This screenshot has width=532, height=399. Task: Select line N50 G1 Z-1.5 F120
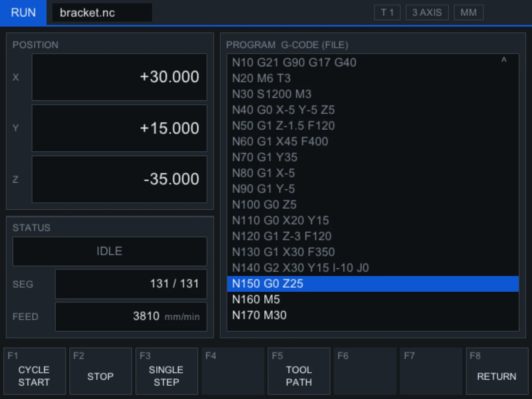coord(373,126)
